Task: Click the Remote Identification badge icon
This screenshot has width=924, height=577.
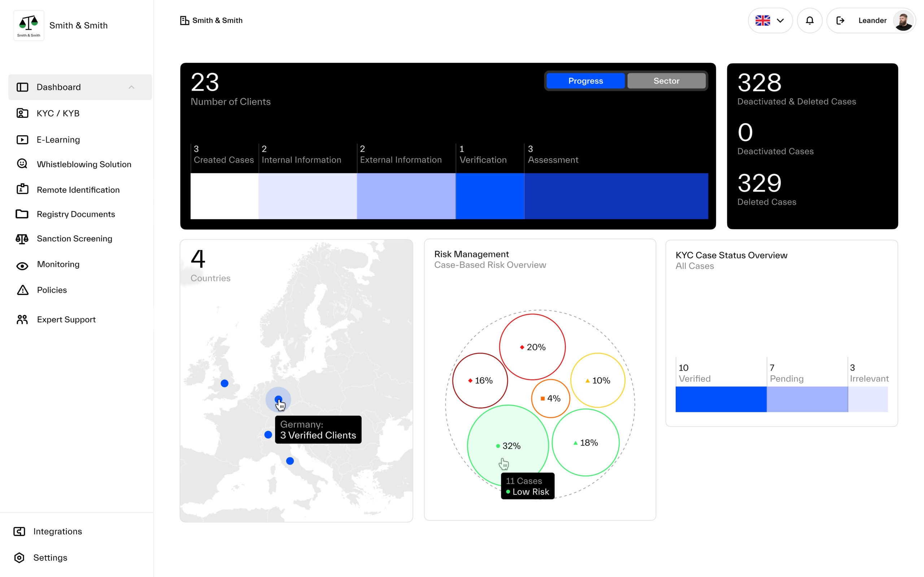Action: coord(22,189)
